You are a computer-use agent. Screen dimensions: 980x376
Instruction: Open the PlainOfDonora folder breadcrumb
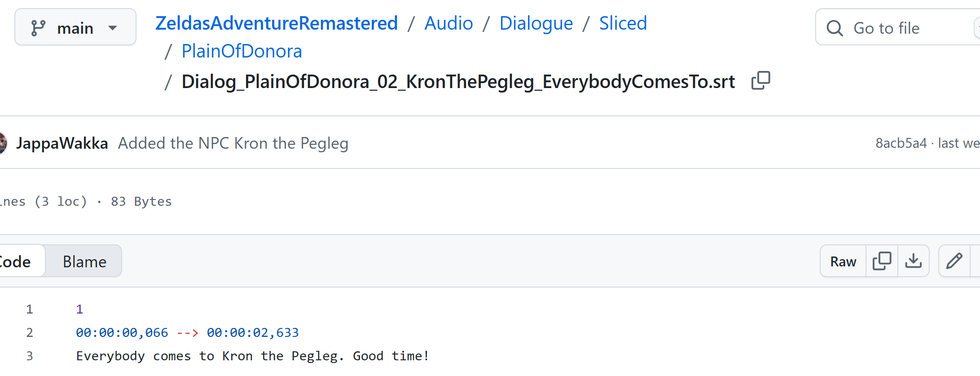[242, 51]
